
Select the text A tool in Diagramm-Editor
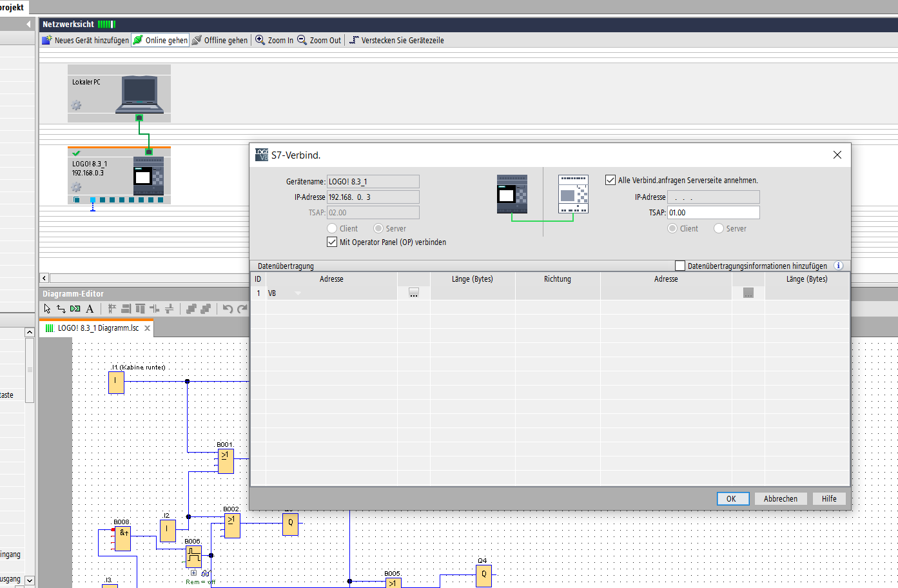[x=90, y=309]
